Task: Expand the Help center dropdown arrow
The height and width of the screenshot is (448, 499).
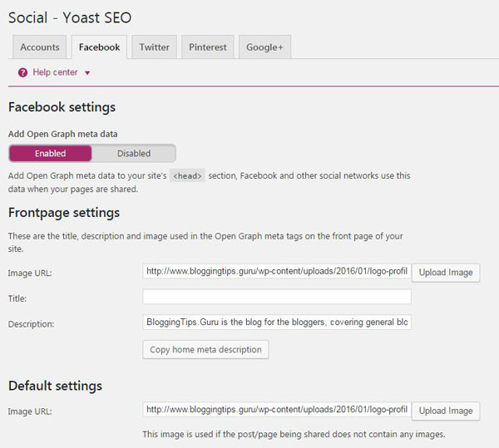Action: coord(87,73)
